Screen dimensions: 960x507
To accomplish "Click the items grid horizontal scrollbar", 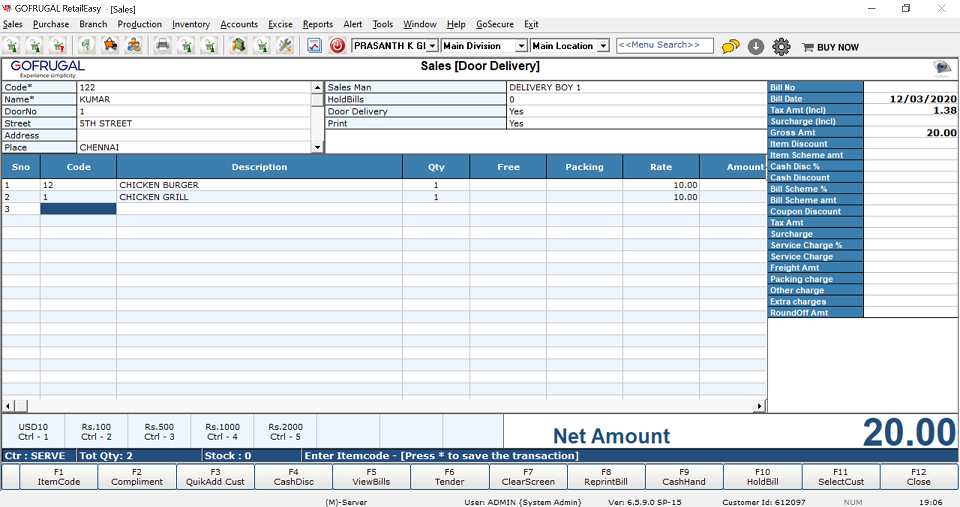I will pyautogui.click(x=383, y=406).
